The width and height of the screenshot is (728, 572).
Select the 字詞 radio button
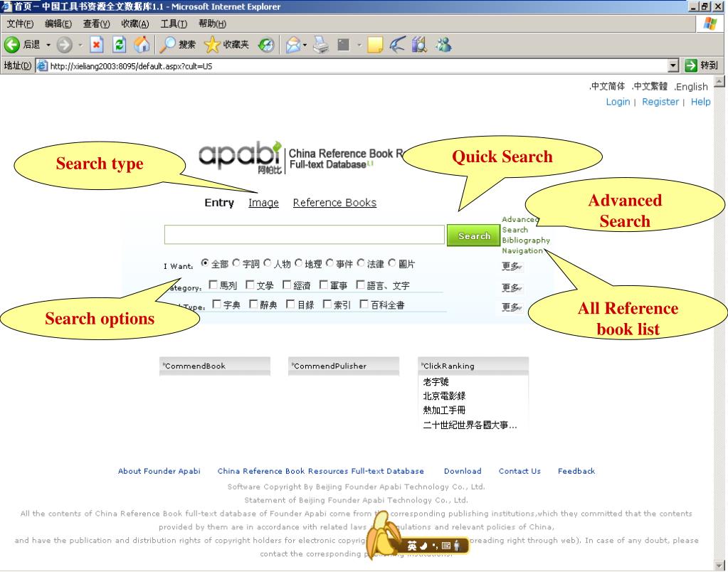(236, 263)
